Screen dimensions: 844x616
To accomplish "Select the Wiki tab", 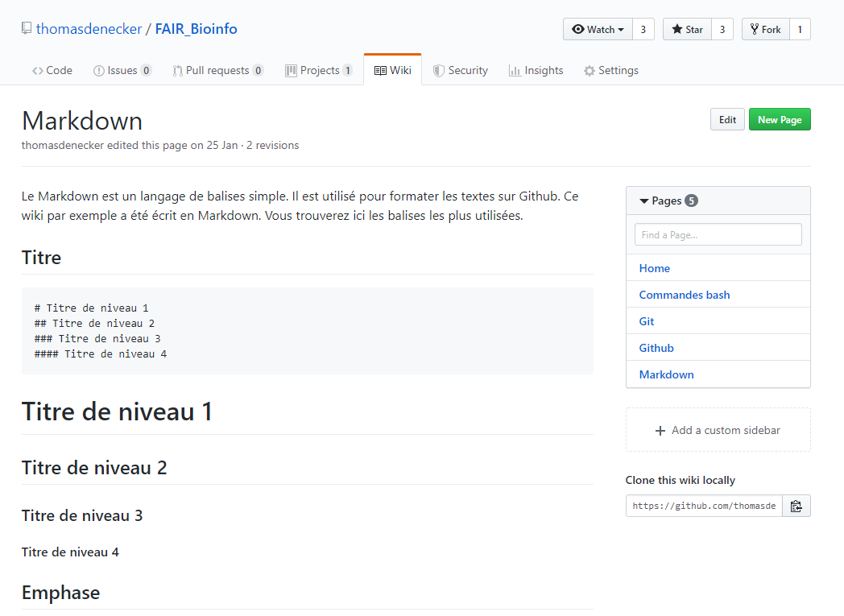I will 393,71.
